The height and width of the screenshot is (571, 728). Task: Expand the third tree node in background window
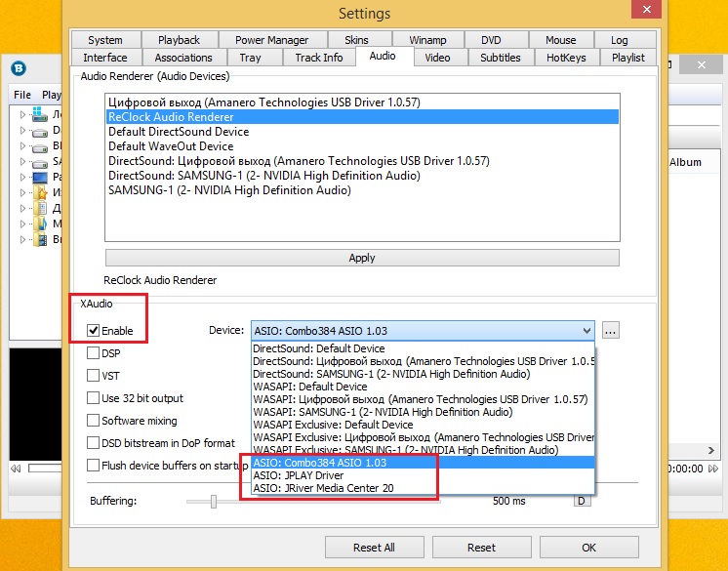click(22, 145)
